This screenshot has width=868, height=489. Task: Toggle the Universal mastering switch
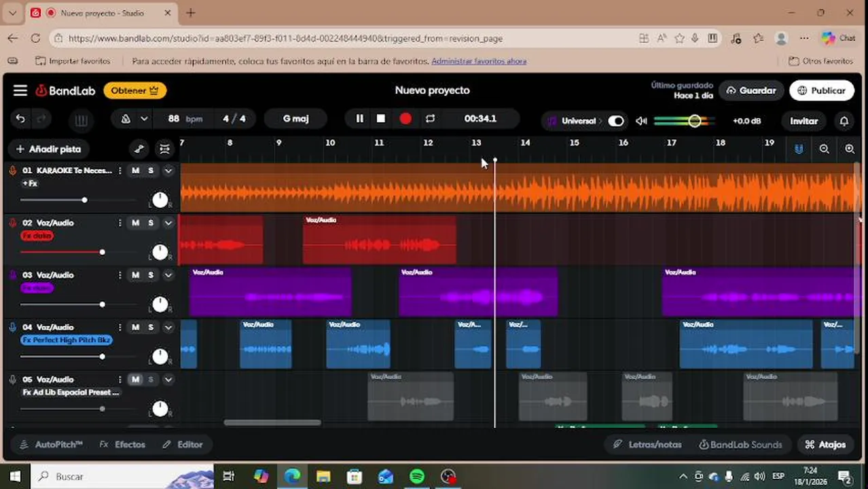tap(615, 121)
